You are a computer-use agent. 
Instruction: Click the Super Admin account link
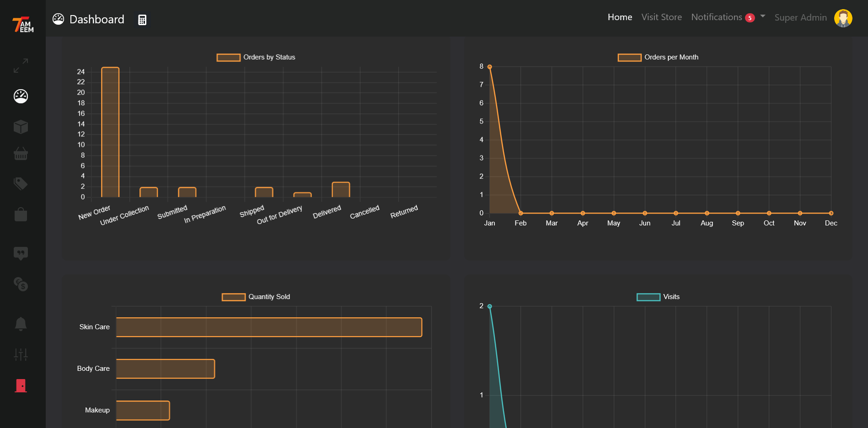[800, 17]
